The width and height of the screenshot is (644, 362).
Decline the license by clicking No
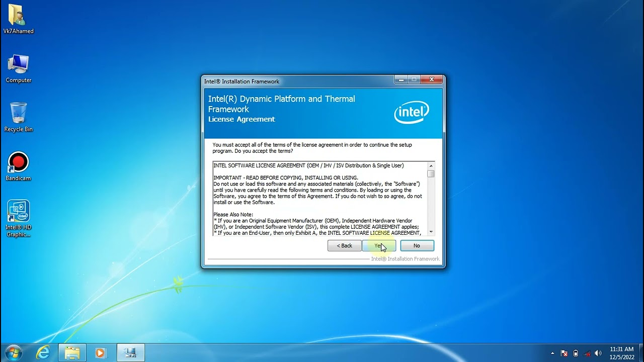point(417,245)
